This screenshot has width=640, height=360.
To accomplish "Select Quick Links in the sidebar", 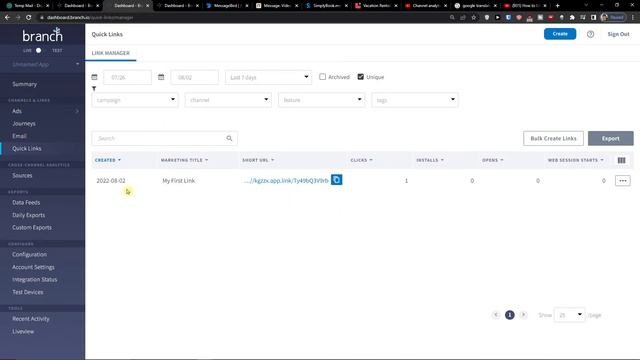I will (x=27, y=149).
